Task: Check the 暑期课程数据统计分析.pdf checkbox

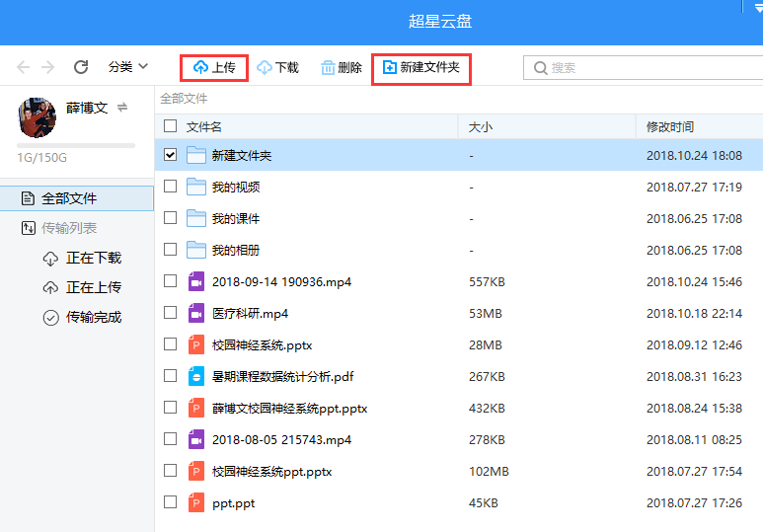Action: click(x=171, y=376)
